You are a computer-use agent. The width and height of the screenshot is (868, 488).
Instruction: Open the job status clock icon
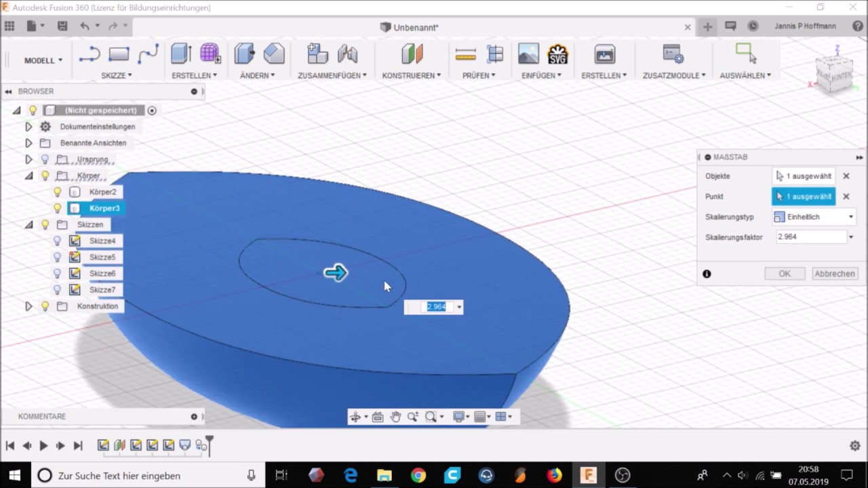tap(753, 26)
